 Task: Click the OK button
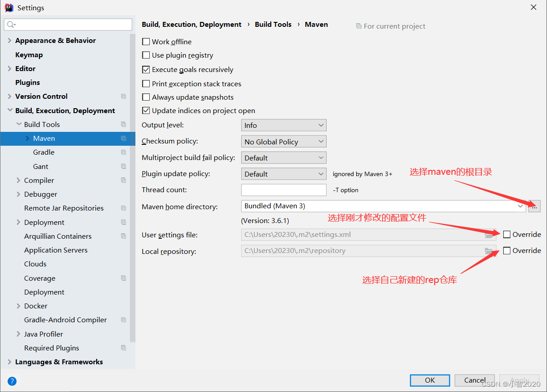coord(430,380)
